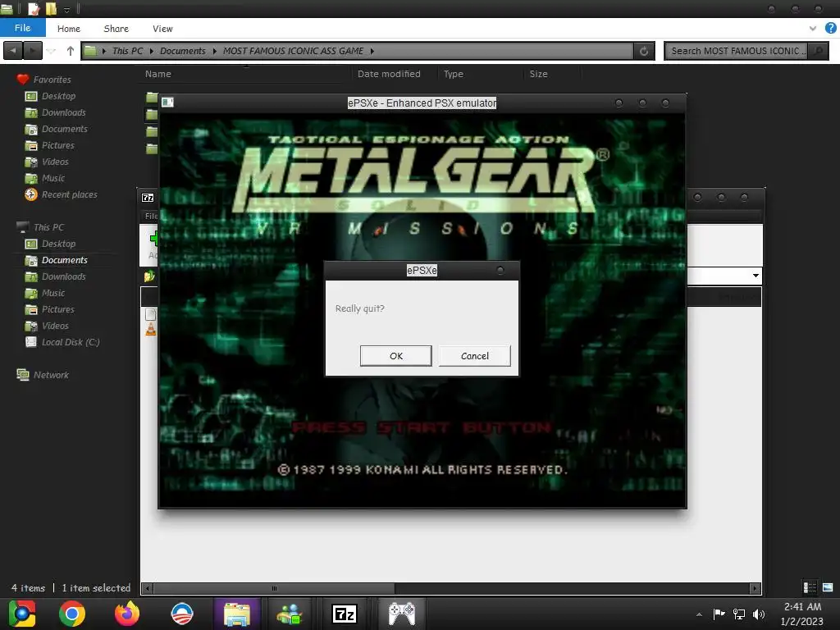The image size is (840, 630).
Task: Open 7-Zip taskbar icon
Action: click(x=344, y=614)
